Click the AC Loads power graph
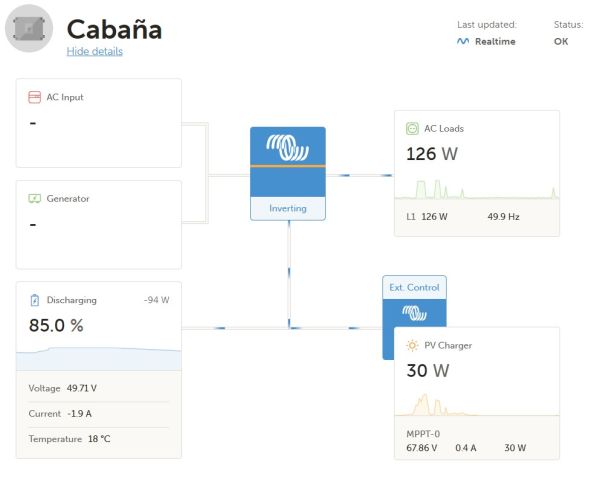Viewport: 600px width, 485px height. click(x=476, y=189)
